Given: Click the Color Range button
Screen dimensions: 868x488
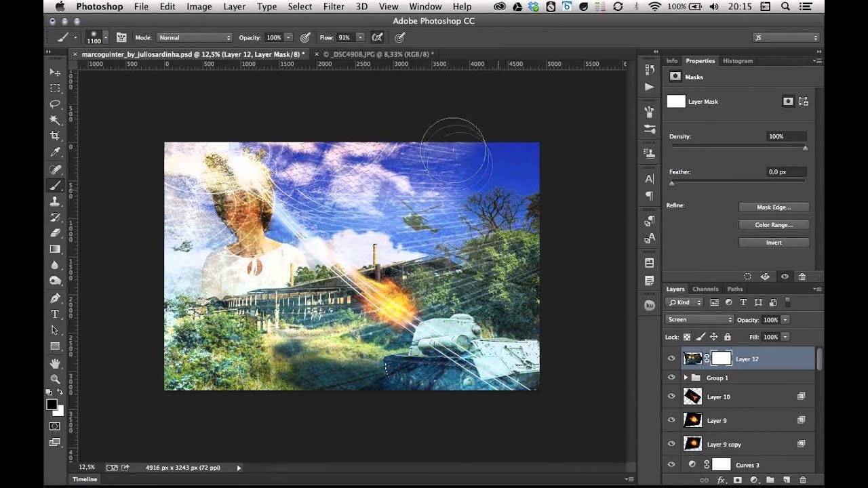Looking at the screenshot, I should click(774, 225).
